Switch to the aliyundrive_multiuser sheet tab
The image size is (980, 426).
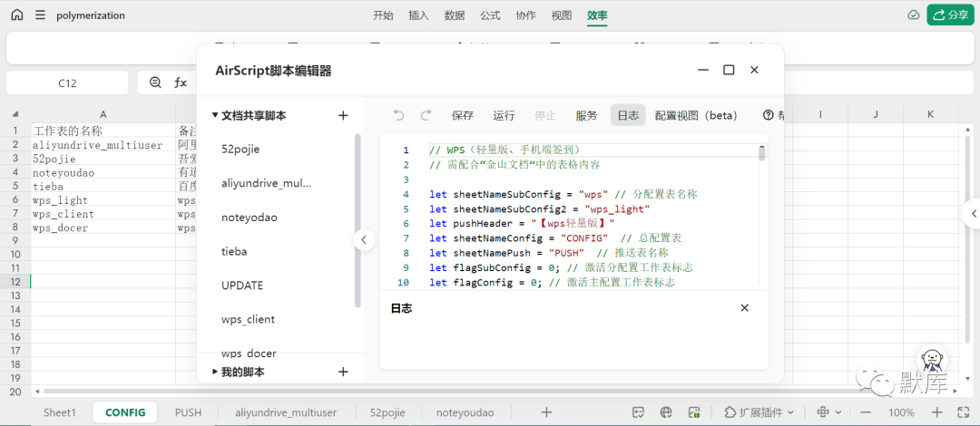tap(286, 412)
